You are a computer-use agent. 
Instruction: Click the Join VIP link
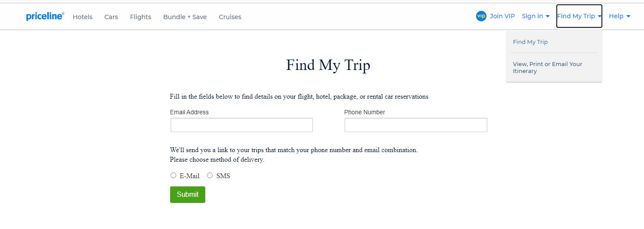coord(502,16)
